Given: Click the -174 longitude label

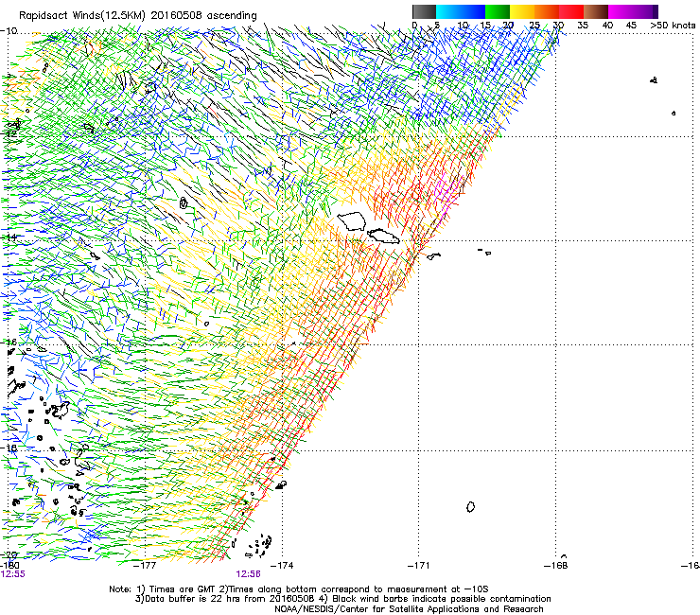Looking at the screenshot, I should [x=282, y=566].
